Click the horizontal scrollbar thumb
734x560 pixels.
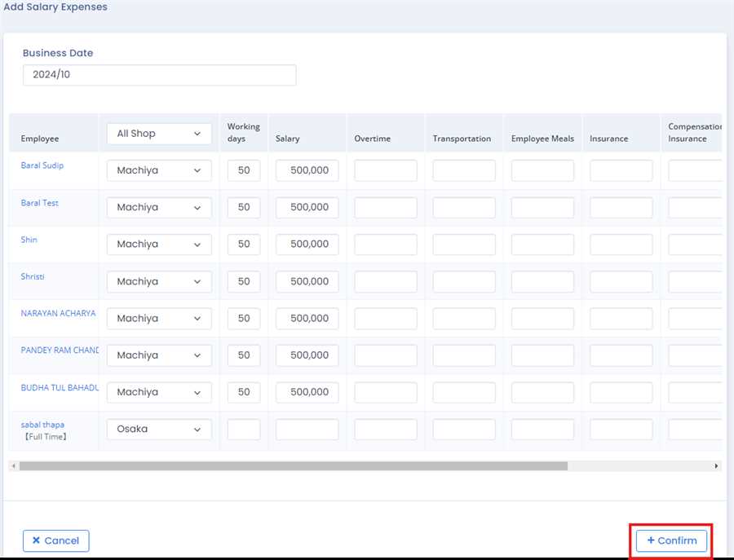294,466
